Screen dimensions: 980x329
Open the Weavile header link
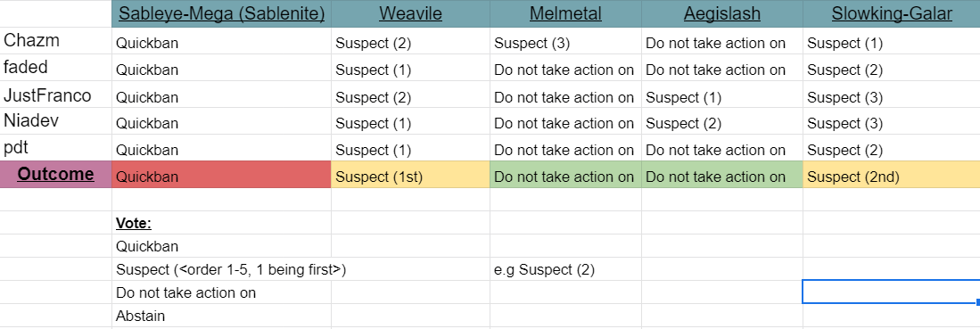pyautogui.click(x=410, y=13)
